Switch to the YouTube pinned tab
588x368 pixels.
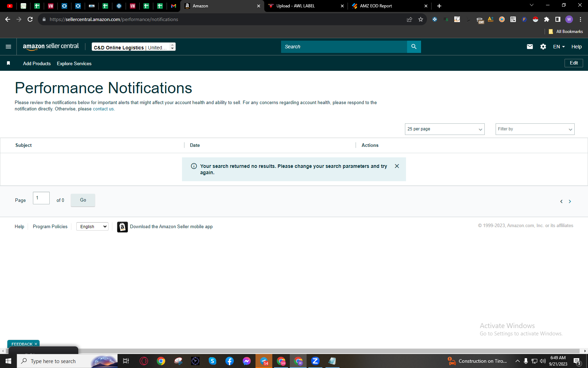10,6
